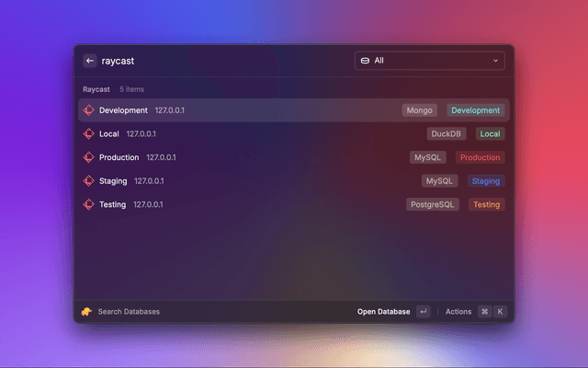Click the MongoDB type tag
The height and width of the screenshot is (368, 588).
[x=420, y=110]
